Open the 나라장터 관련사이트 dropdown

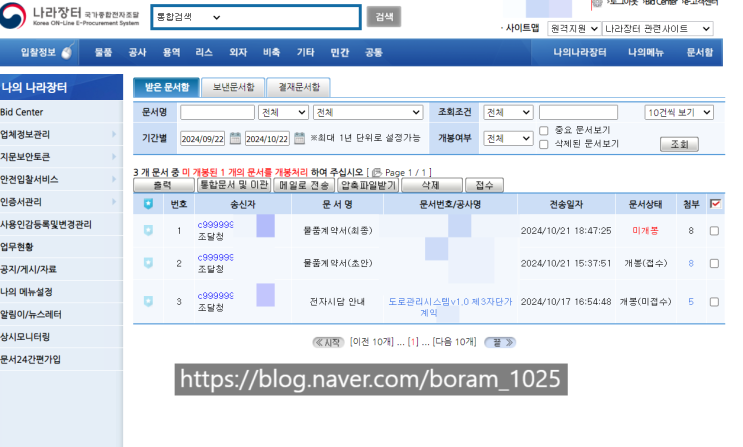[x=658, y=29]
